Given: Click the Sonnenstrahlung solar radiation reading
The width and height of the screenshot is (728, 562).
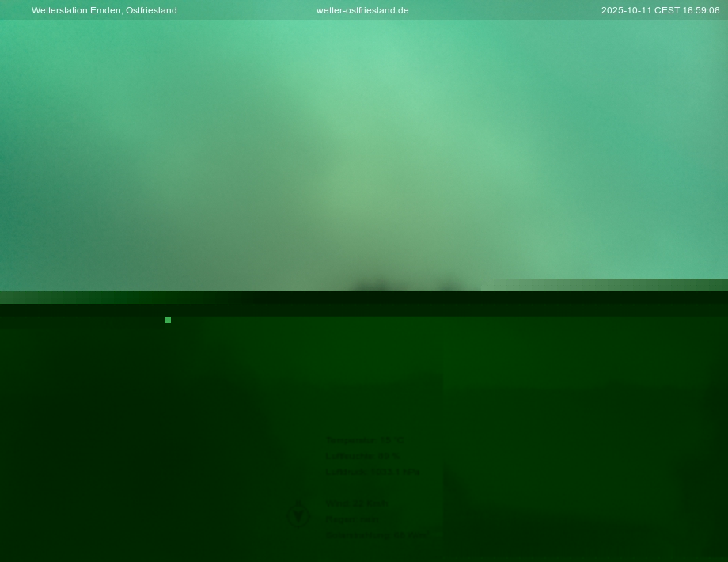Looking at the screenshot, I should [x=377, y=535].
